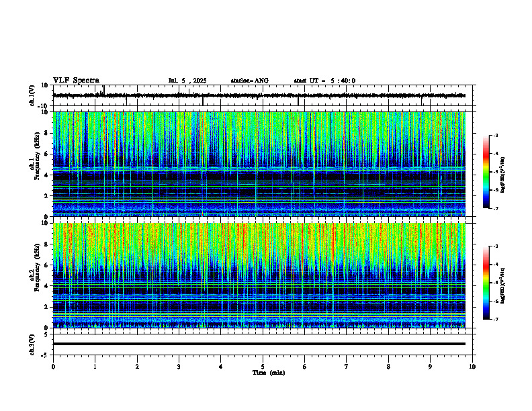Select the date text "Jul 5, 2025"
This screenshot has width=532, height=411.
click(x=187, y=81)
